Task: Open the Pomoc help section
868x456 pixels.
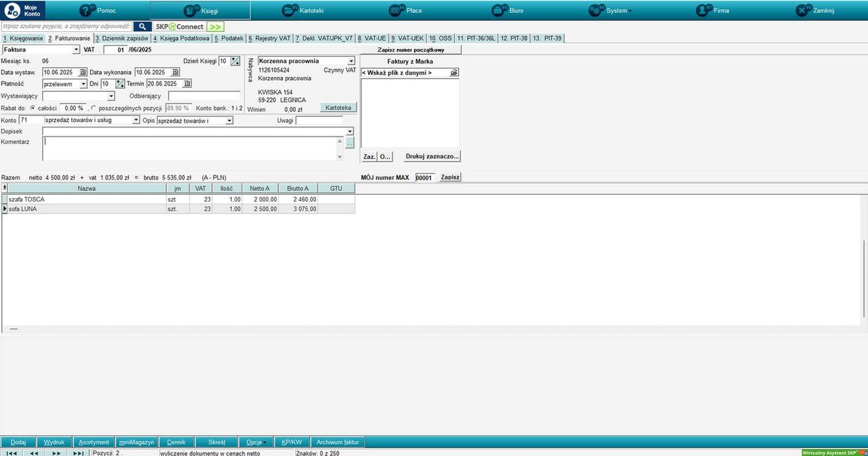Action: (x=98, y=10)
